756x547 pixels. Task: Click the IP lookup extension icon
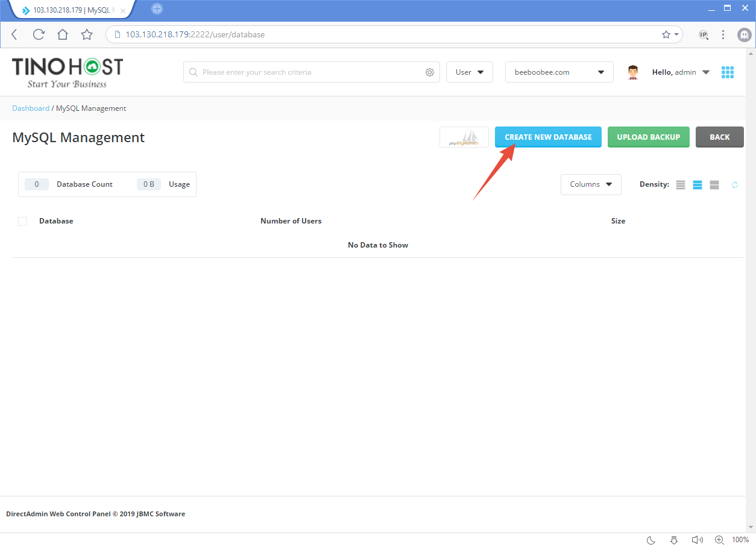click(704, 34)
